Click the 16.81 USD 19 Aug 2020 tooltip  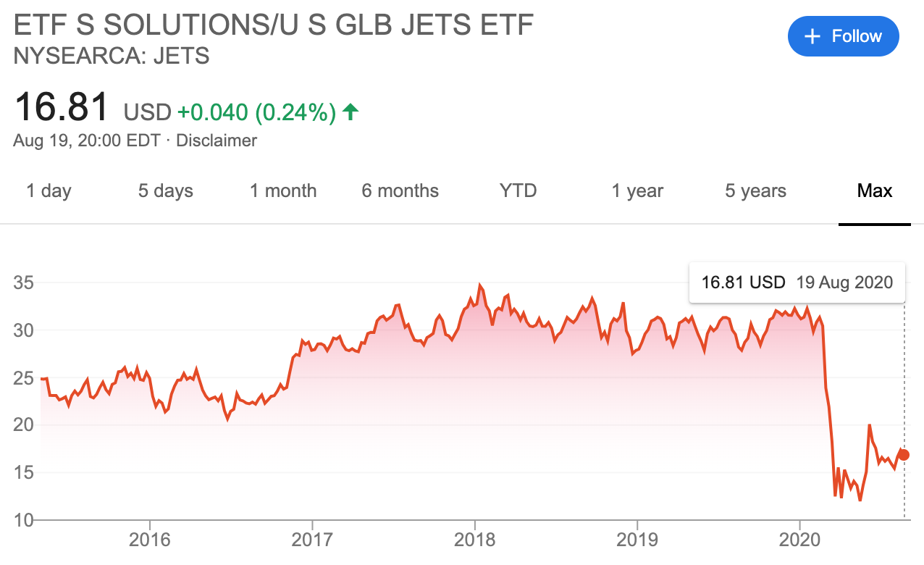click(x=797, y=282)
